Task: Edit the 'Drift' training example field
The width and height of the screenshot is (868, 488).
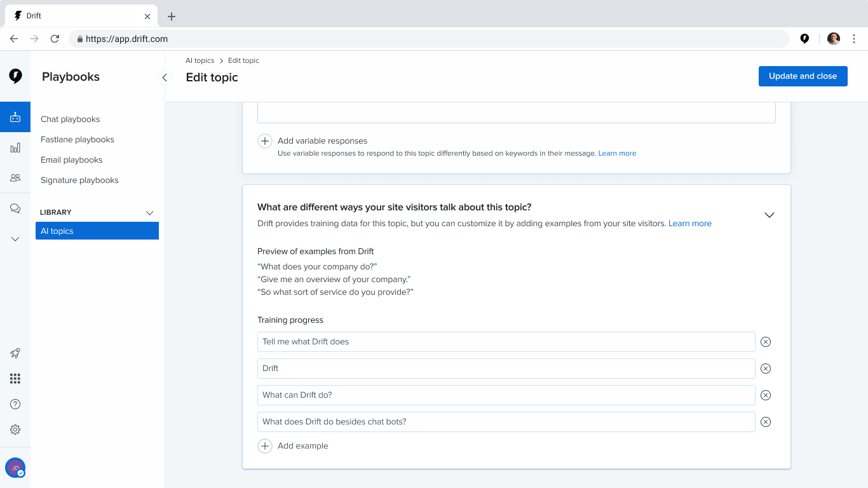Action: tap(506, 369)
